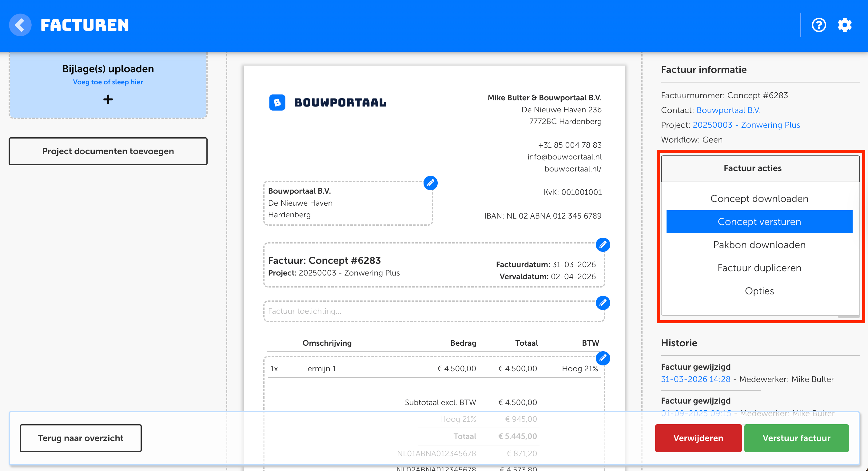The height and width of the screenshot is (471, 868).
Task: Click the Workflow: Geen text
Action: click(692, 140)
